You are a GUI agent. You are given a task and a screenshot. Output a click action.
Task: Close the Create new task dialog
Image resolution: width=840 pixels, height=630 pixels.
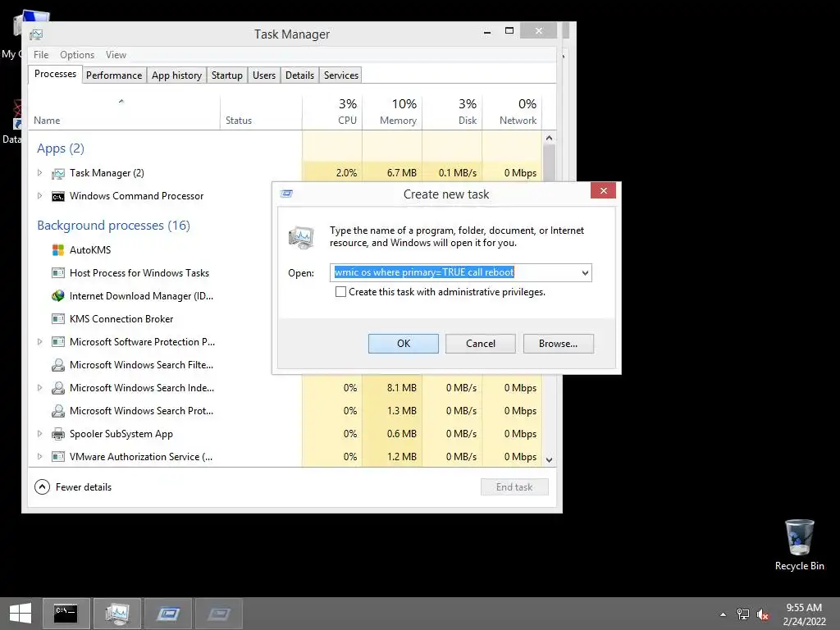tap(603, 190)
